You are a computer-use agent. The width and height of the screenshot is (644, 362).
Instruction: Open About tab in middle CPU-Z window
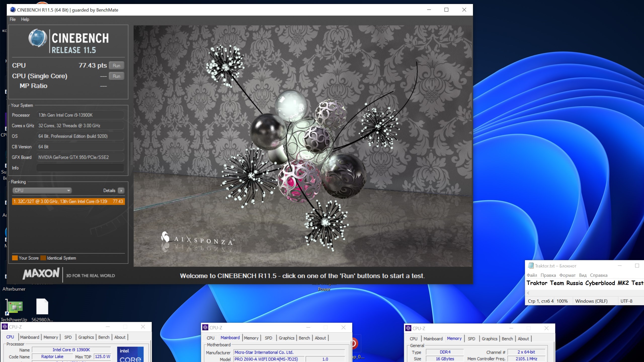(x=320, y=338)
